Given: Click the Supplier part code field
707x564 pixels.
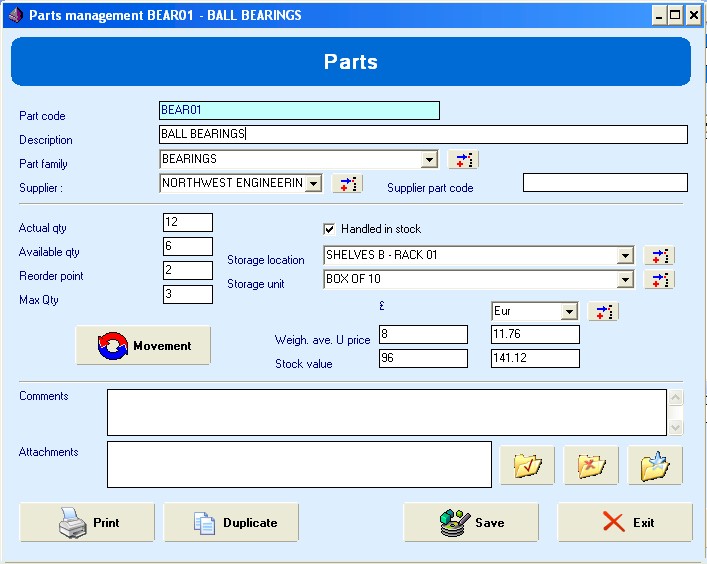Looking at the screenshot, I should click(605, 183).
